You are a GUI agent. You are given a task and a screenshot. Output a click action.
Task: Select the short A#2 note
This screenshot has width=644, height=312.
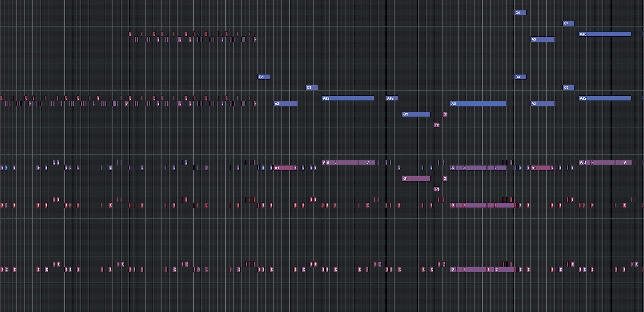click(392, 98)
